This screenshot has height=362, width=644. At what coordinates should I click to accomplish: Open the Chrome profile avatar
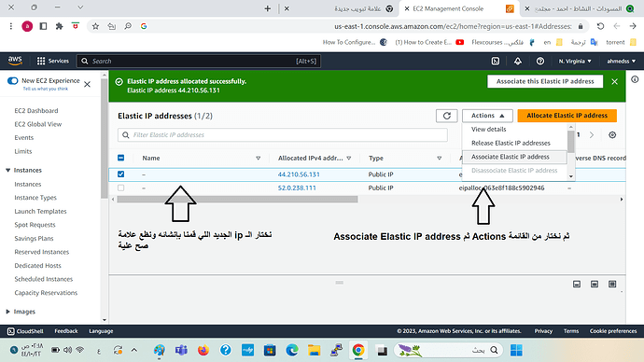tap(27, 26)
